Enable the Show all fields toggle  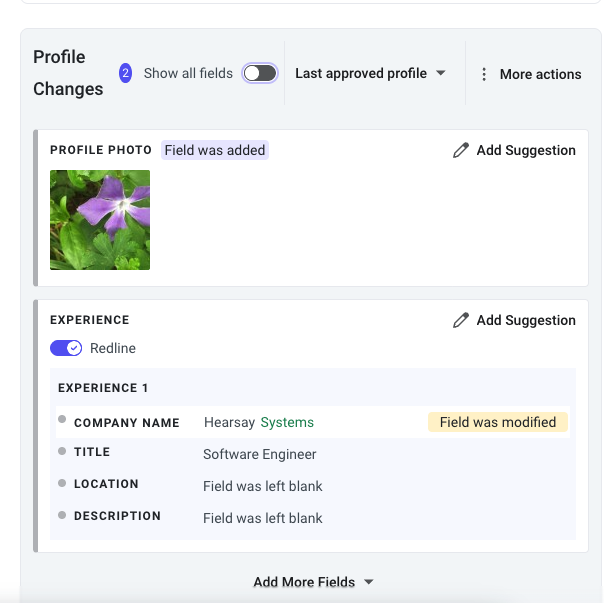(x=260, y=73)
